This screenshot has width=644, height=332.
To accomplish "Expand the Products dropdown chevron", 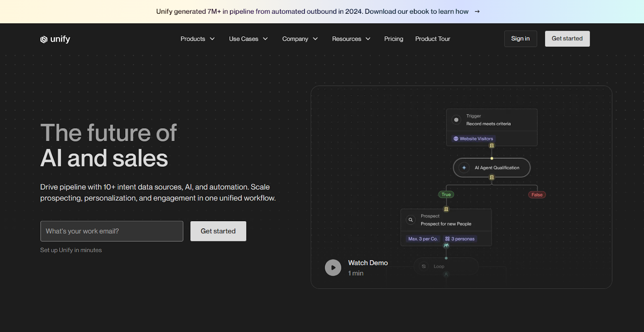I will coord(212,39).
